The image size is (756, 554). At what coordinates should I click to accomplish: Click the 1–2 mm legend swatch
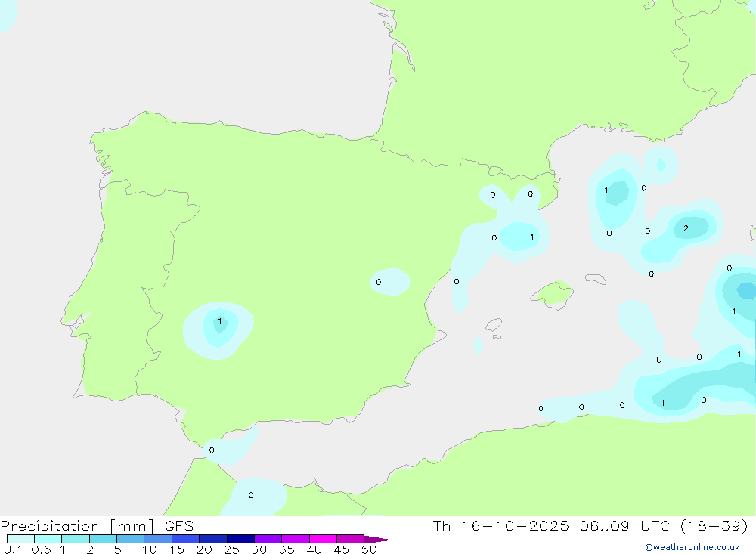tap(75, 539)
